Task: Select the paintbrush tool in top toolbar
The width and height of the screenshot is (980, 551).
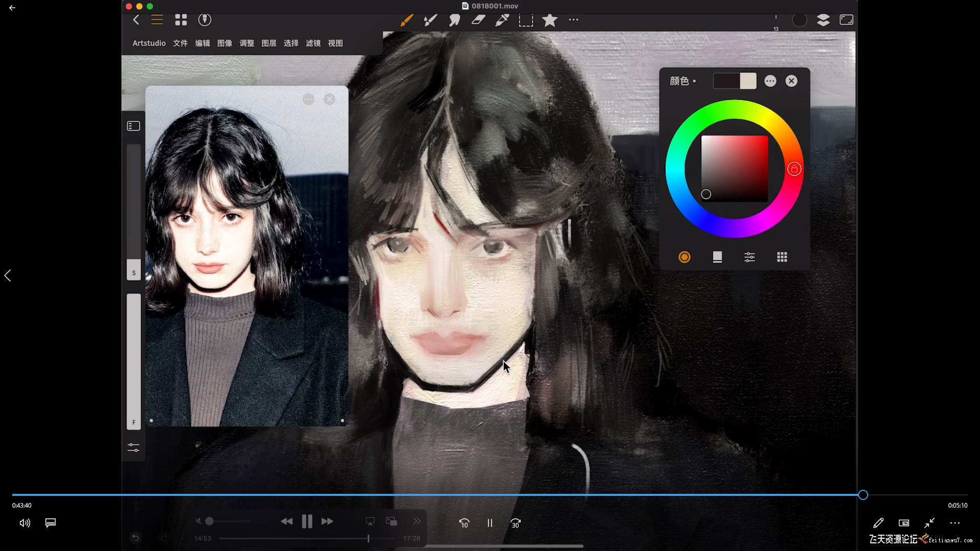Action: point(406,20)
